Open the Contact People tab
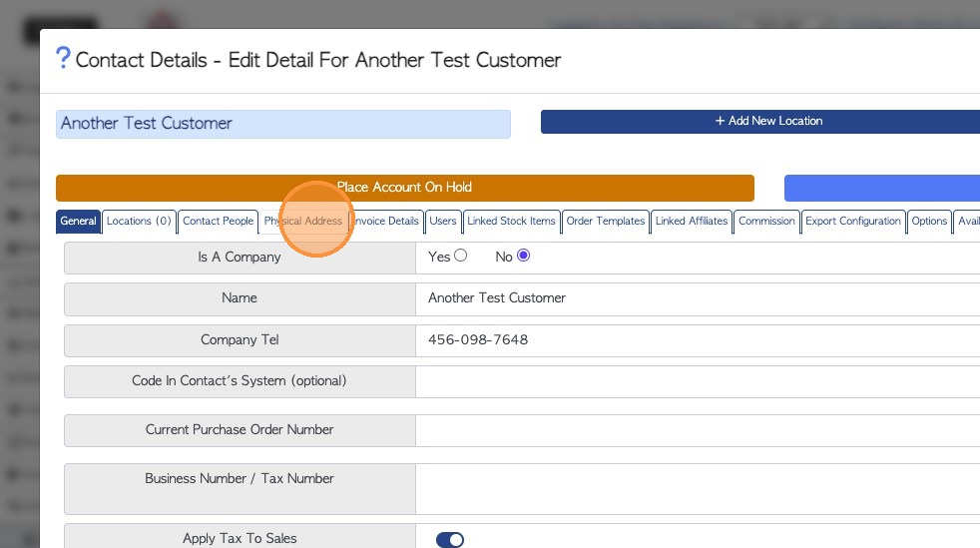This screenshot has width=980, height=548. pyautogui.click(x=218, y=222)
